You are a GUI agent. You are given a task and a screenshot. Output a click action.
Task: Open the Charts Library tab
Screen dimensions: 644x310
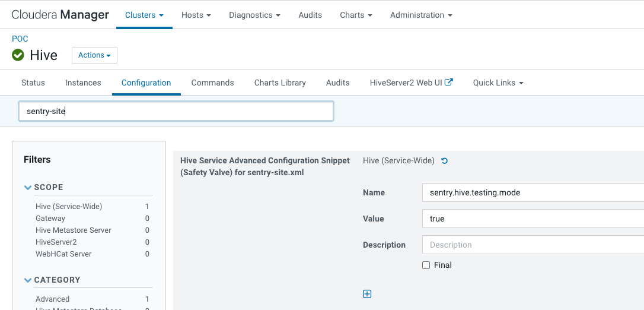(280, 83)
